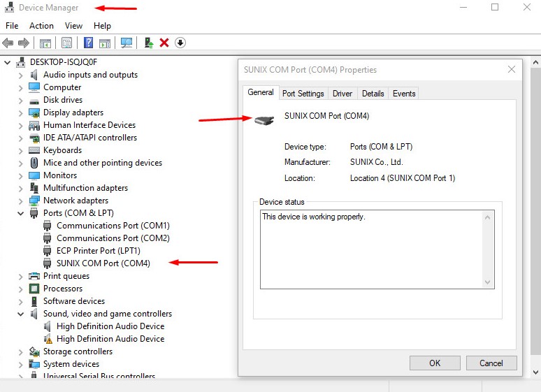541x392 pixels.
Task: Click the Disk drives icon
Action: [x=34, y=101]
